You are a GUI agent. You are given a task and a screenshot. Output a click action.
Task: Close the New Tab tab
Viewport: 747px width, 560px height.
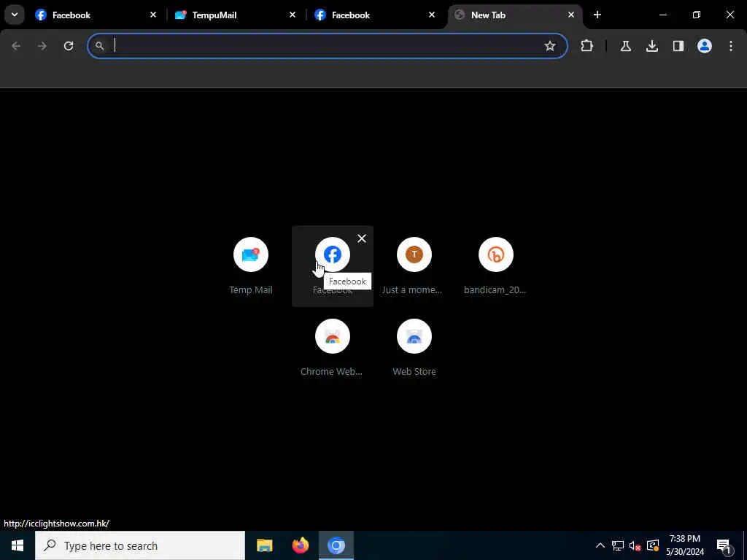pos(571,15)
